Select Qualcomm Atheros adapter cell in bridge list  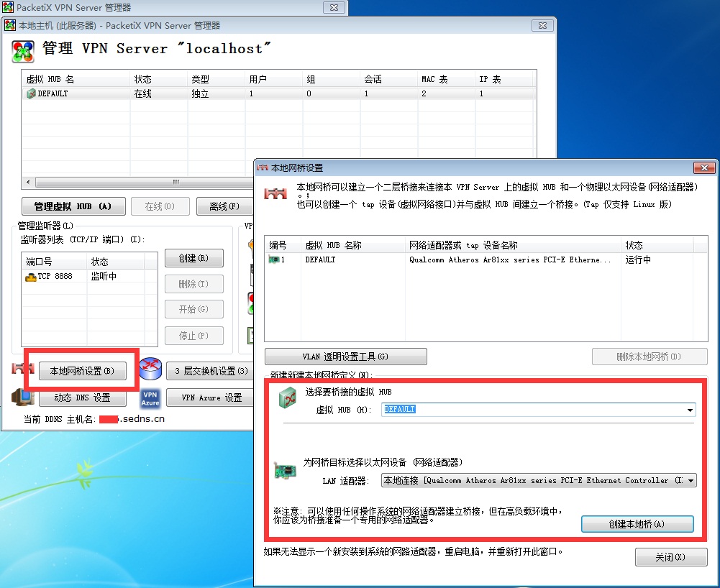(510, 259)
